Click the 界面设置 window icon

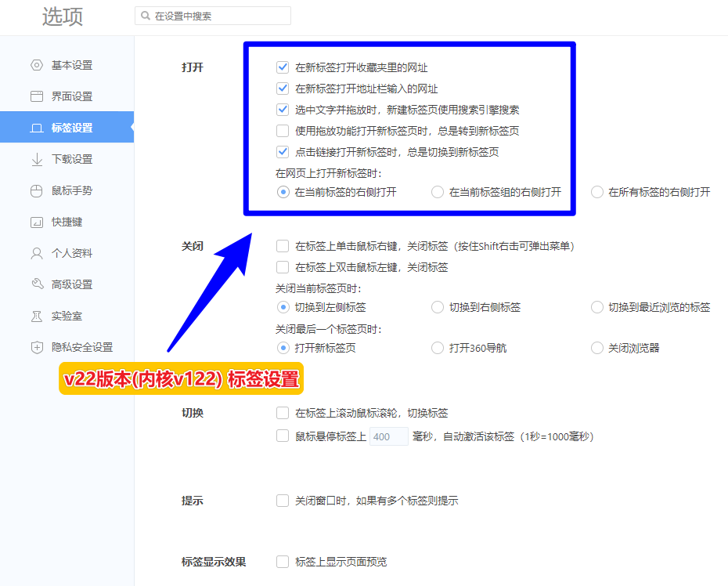37,96
